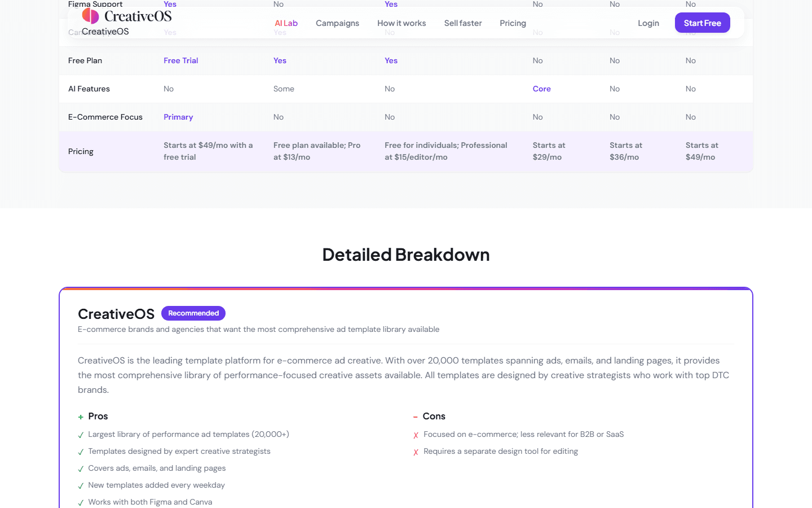The height and width of the screenshot is (508, 812).
Task: Click the checkmark beside 'Works with both Figma and Canva'
Action: click(81, 503)
